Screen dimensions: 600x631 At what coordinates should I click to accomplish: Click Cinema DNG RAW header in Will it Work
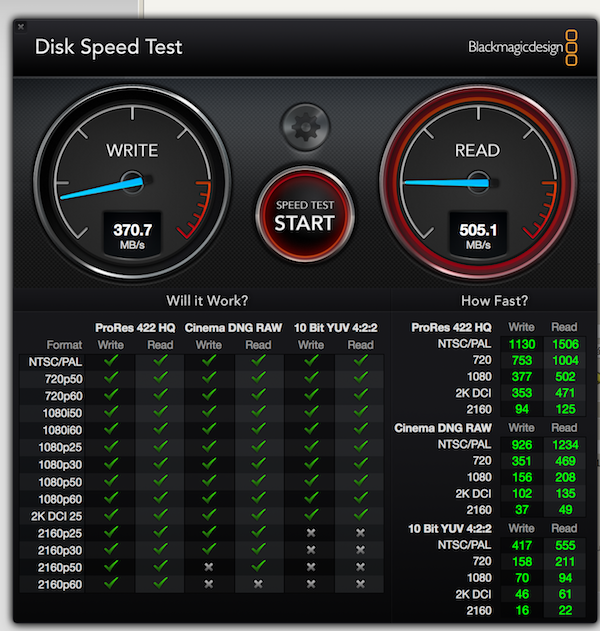click(x=233, y=328)
